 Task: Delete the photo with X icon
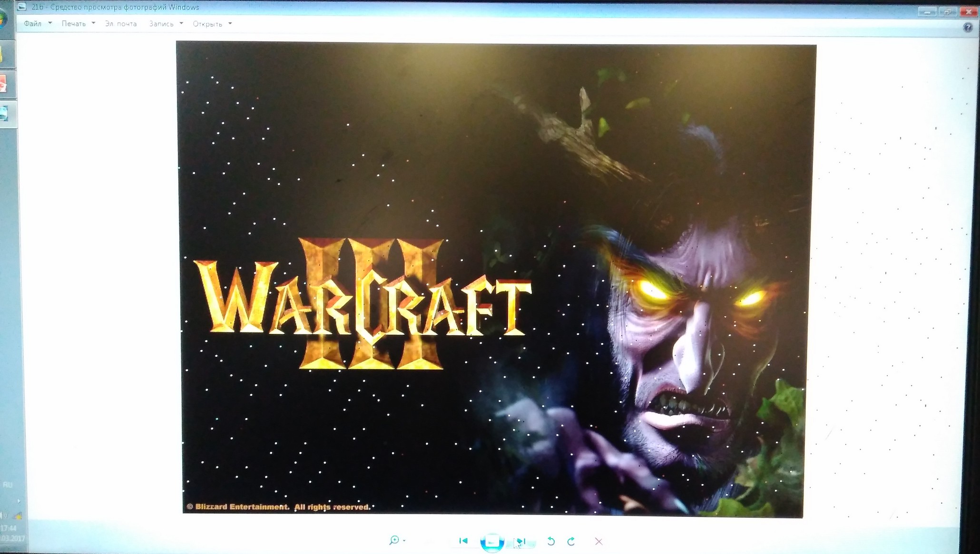pos(598,541)
